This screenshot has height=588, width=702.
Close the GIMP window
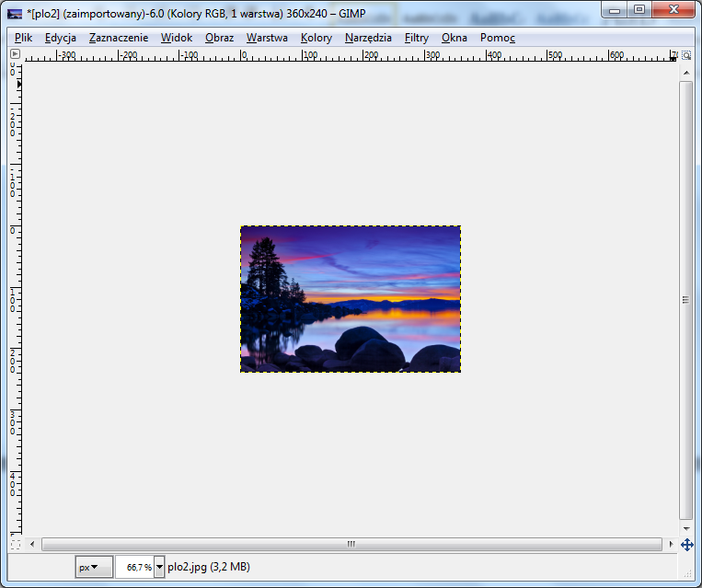click(673, 9)
